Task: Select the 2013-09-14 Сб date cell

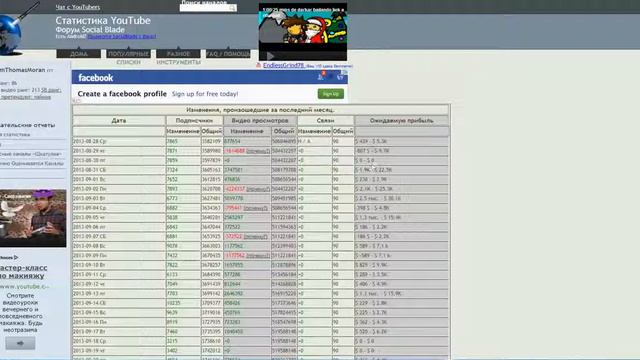Action: [119, 303]
